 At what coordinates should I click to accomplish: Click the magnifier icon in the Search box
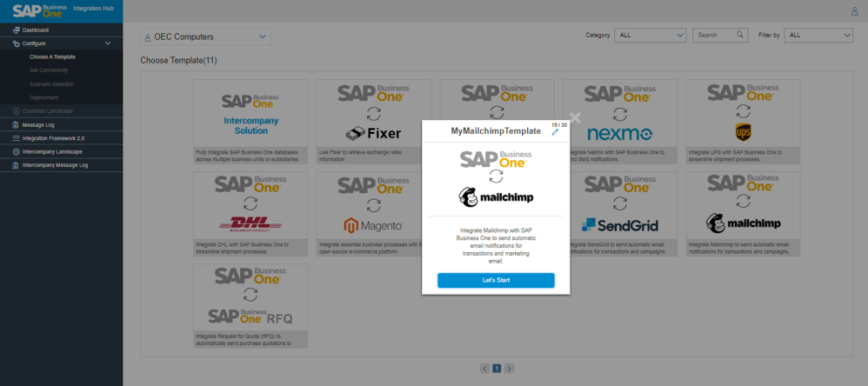click(740, 36)
